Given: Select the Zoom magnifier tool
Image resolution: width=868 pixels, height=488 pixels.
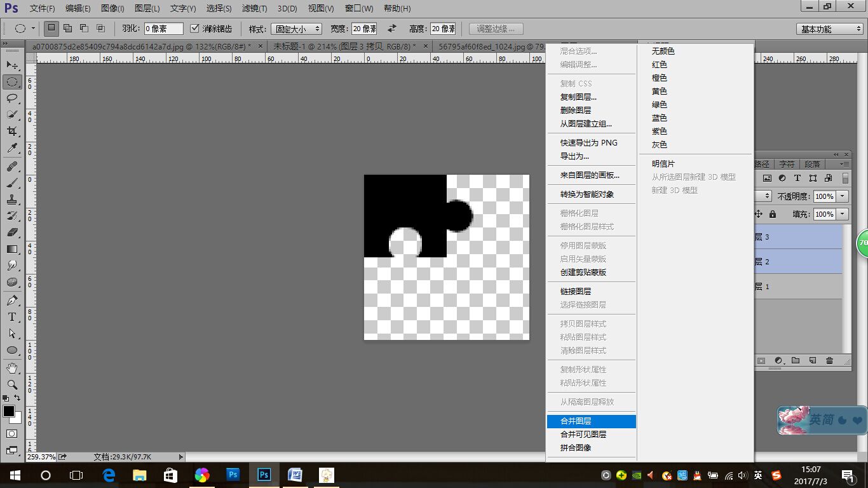Looking at the screenshot, I should (x=12, y=384).
